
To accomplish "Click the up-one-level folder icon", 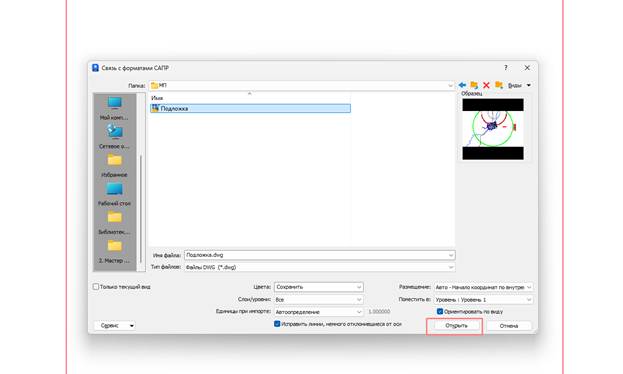I will pyautogui.click(x=474, y=85).
